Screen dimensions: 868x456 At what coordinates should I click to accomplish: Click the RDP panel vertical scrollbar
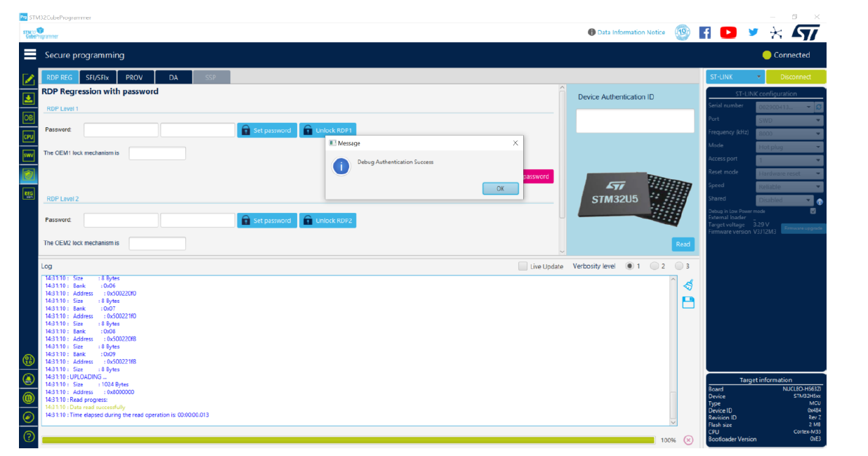click(x=562, y=170)
